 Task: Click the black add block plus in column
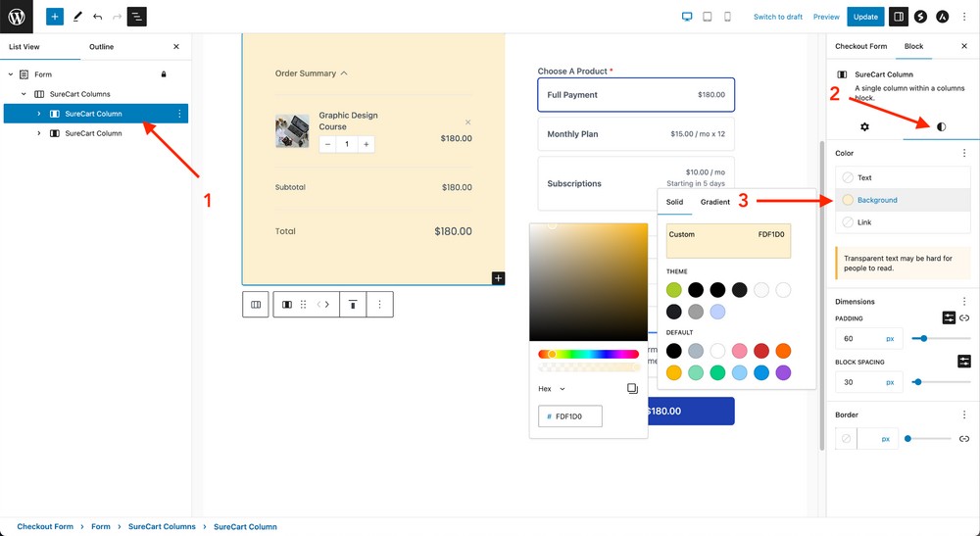(x=498, y=278)
